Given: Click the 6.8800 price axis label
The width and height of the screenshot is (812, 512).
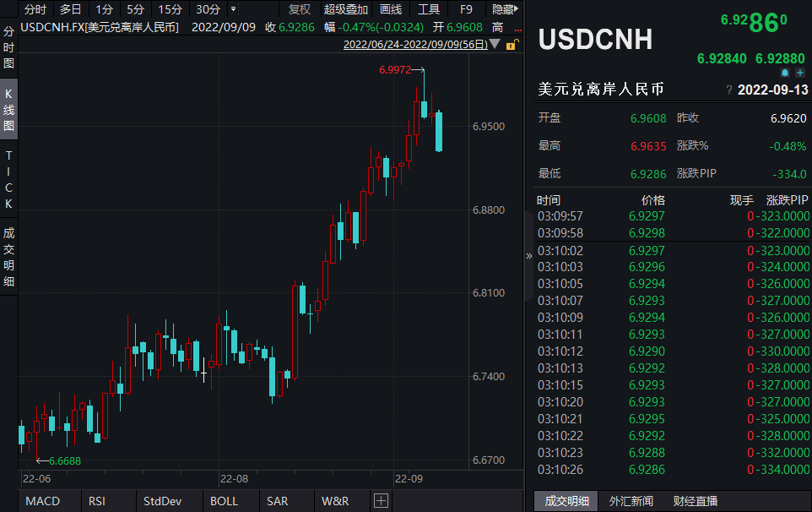Looking at the screenshot, I should [x=489, y=210].
